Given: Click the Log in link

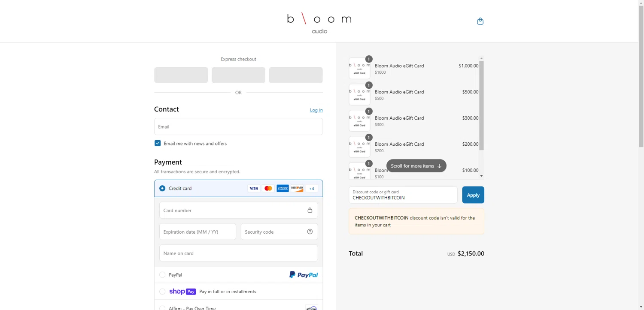Looking at the screenshot, I should tap(316, 110).
